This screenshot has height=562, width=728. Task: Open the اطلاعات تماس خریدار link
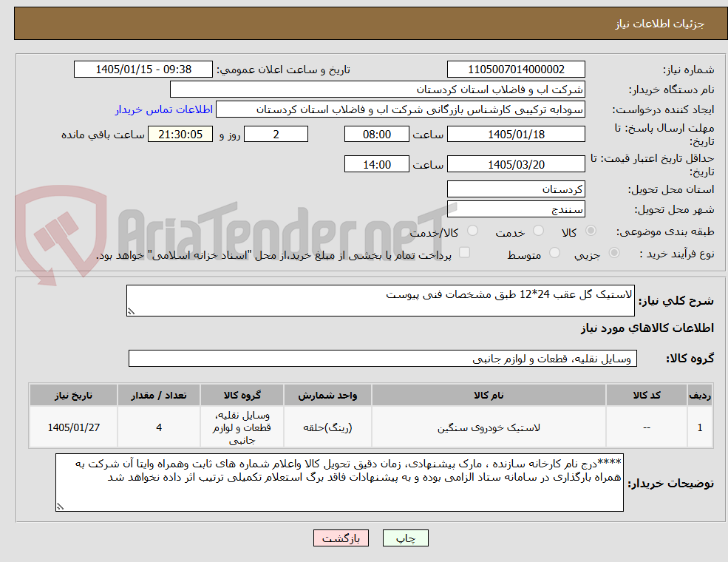[x=164, y=109]
